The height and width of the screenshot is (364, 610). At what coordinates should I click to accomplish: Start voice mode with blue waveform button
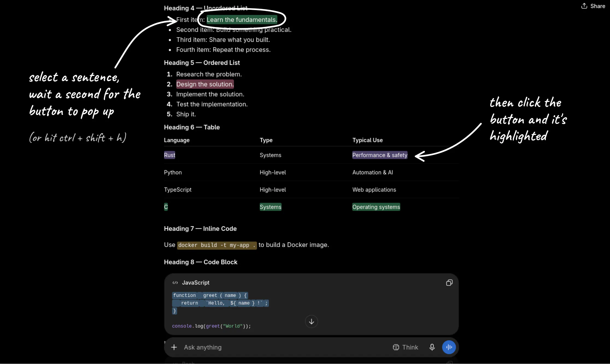(449, 347)
